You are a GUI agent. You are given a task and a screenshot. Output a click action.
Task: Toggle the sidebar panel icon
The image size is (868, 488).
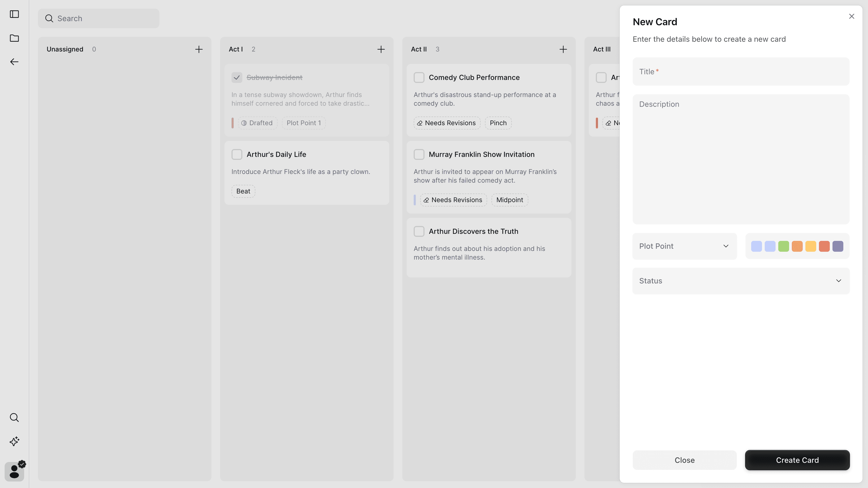(x=14, y=14)
